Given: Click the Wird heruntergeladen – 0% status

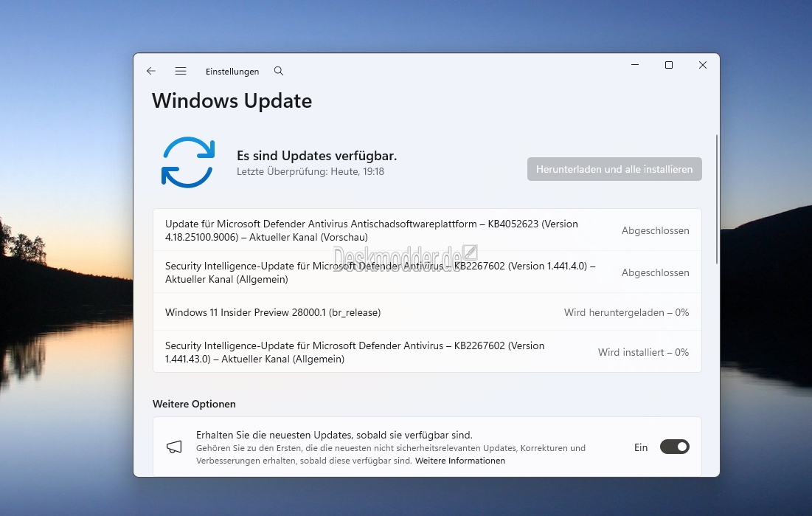Looking at the screenshot, I should click(x=626, y=312).
